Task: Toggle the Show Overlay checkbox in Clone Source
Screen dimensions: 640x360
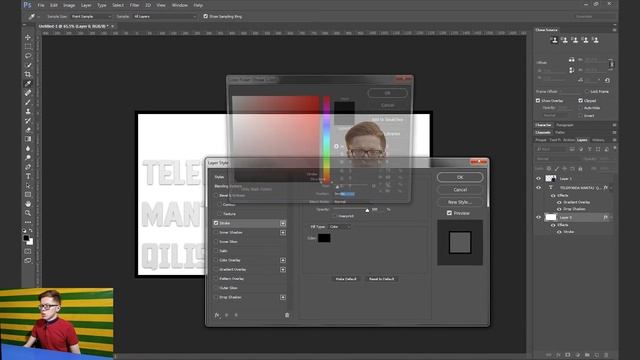Action: click(x=538, y=100)
